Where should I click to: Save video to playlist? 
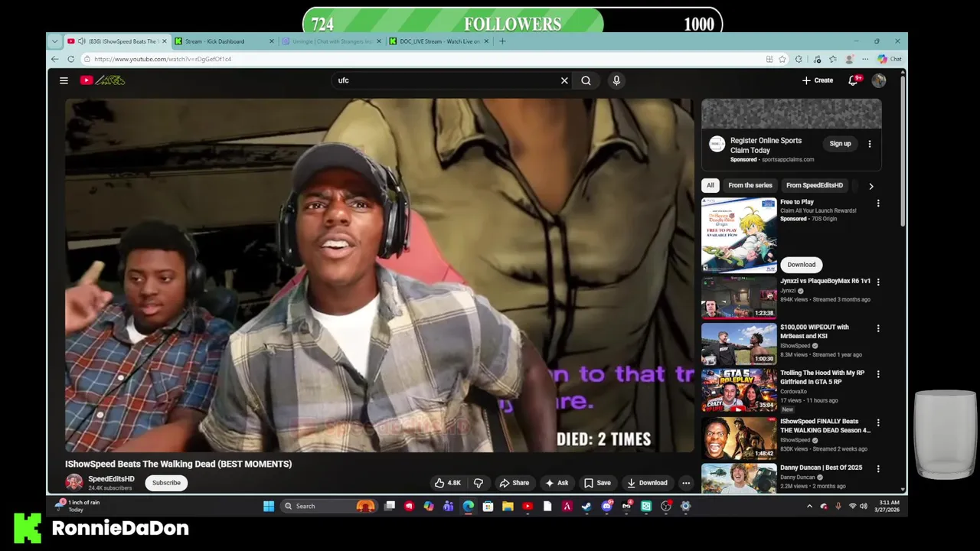[x=597, y=483]
